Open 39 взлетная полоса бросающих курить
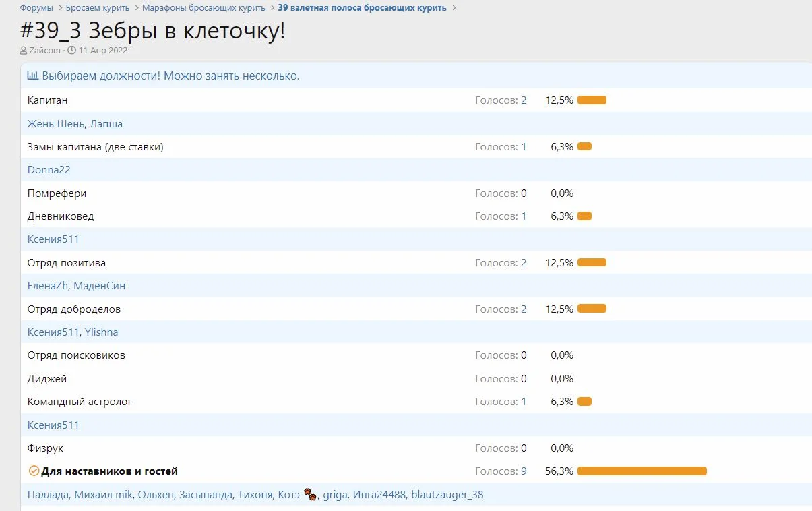 (362, 8)
